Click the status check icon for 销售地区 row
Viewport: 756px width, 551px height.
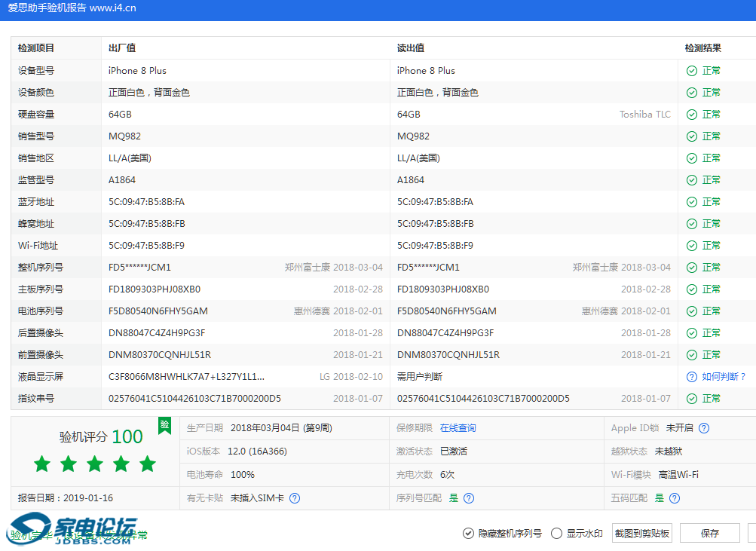click(x=692, y=158)
